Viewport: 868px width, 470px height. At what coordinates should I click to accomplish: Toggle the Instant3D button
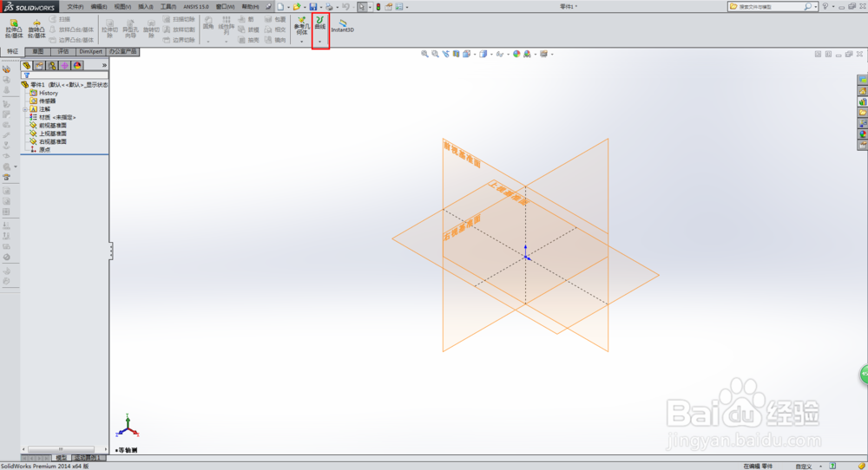(343, 26)
